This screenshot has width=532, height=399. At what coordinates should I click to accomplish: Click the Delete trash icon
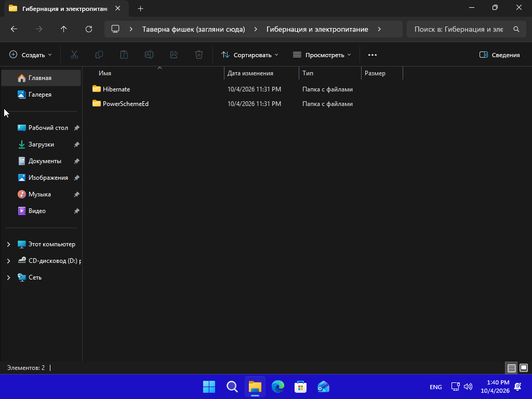(x=199, y=55)
